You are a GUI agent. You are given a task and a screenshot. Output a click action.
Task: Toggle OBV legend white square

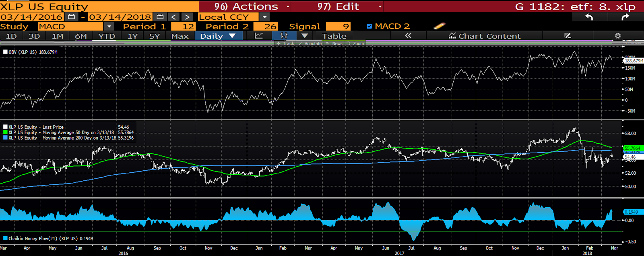[5, 52]
